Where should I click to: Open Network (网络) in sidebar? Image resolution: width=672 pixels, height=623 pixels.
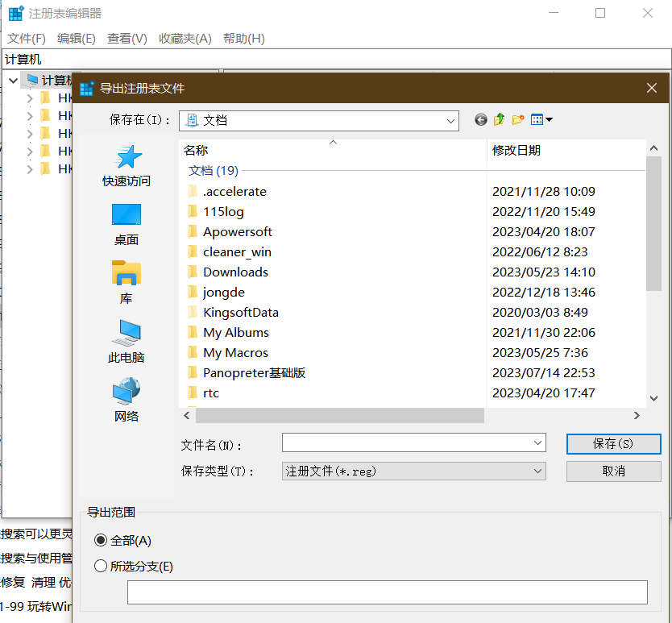[127, 401]
